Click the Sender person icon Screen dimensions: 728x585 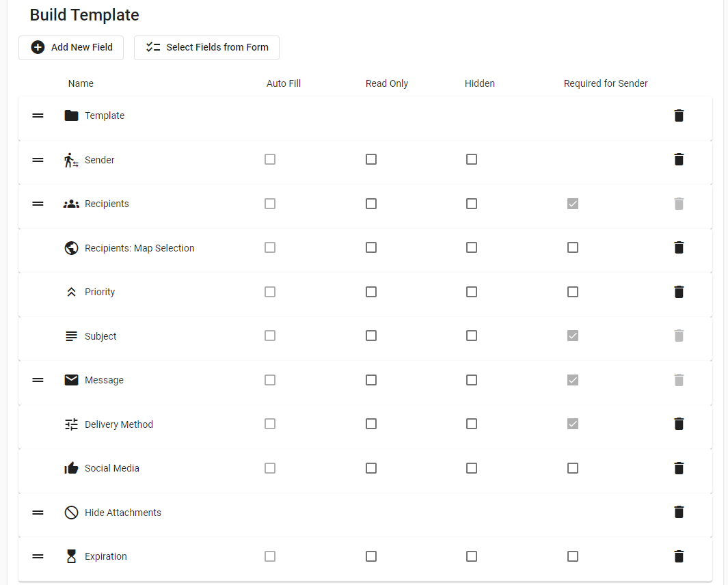point(71,160)
